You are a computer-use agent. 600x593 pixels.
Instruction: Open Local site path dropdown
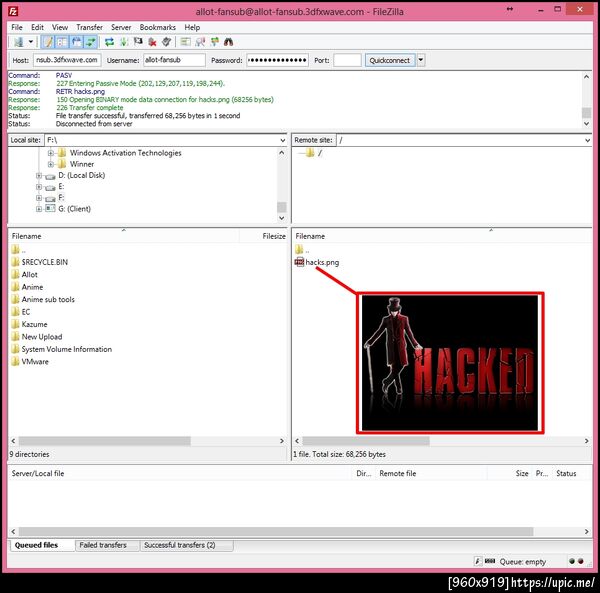(x=283, y=140)
